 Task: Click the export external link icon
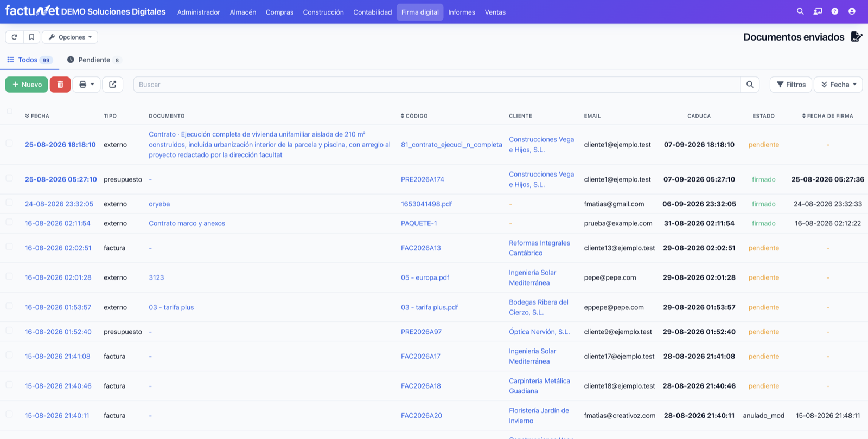coord(113,85)
